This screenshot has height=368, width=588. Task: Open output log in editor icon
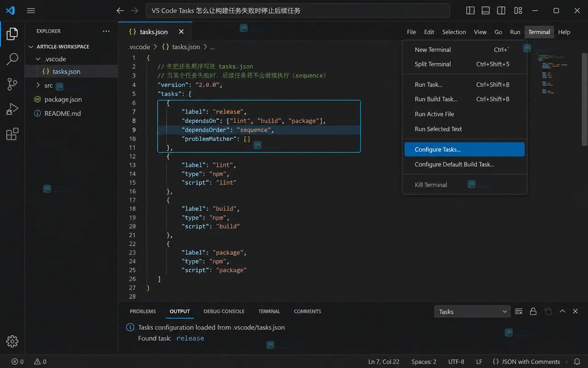[548, 311]
